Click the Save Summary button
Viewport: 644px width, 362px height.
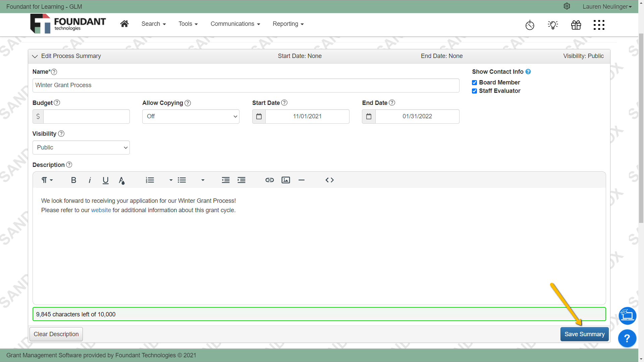click(x=584, y=334)
